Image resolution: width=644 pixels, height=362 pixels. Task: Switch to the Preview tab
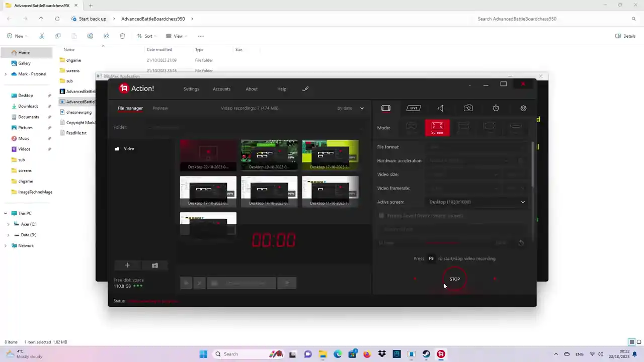coord(160,108)
